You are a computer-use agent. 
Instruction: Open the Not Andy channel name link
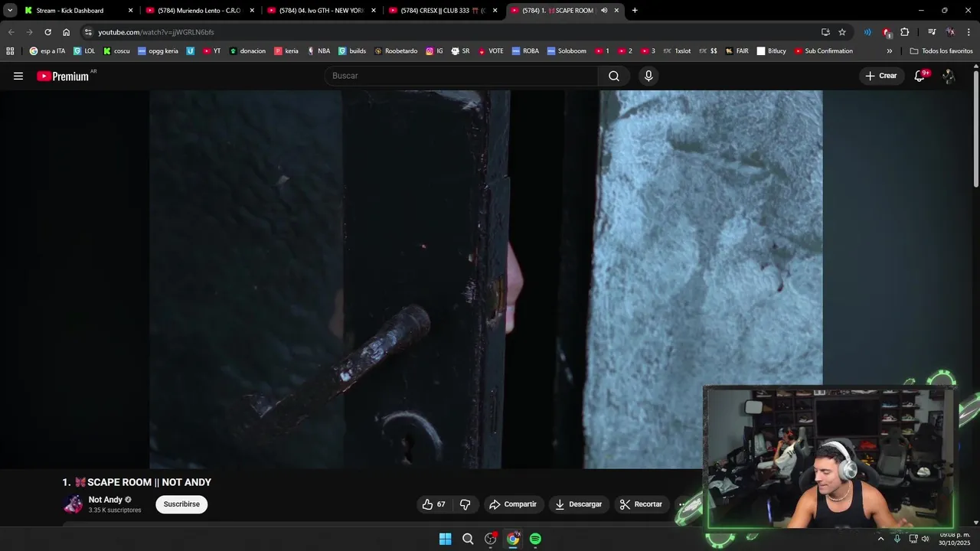pyautogui.click(x=106, y=500)
